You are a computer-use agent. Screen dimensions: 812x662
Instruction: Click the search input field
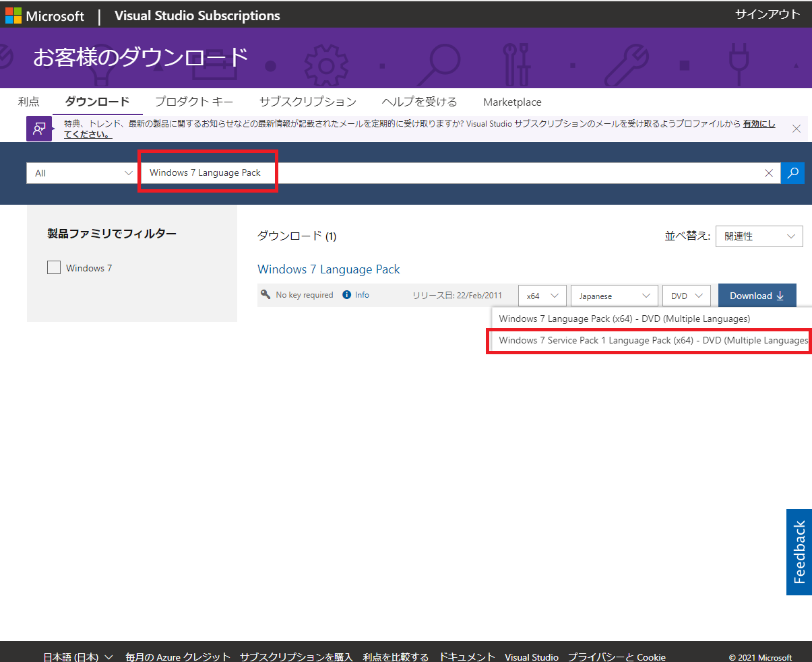pos(461,173)
